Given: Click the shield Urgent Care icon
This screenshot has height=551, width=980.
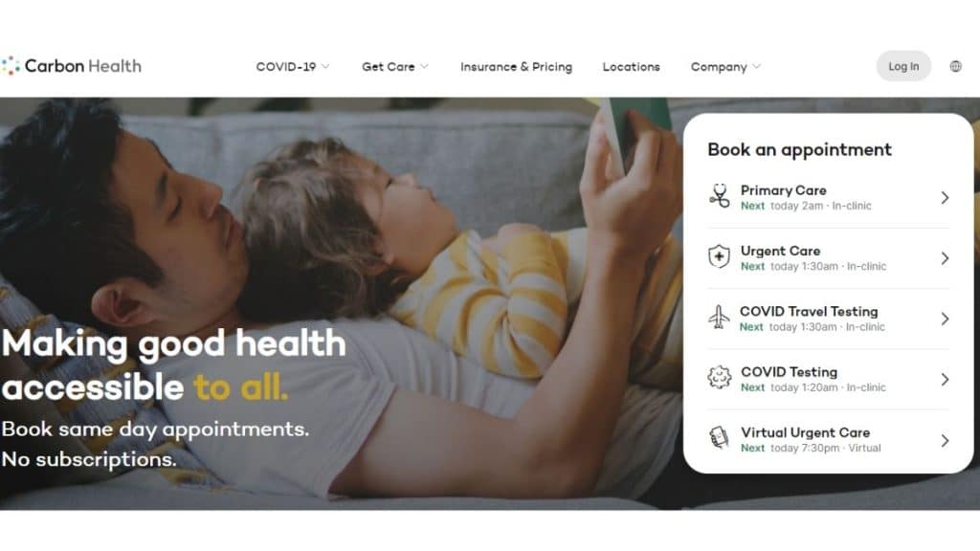Looking at the screenshot, I should (719, 256).
